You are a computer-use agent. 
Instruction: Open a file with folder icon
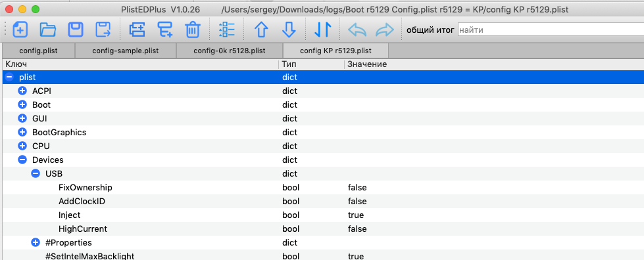[48, 30]
